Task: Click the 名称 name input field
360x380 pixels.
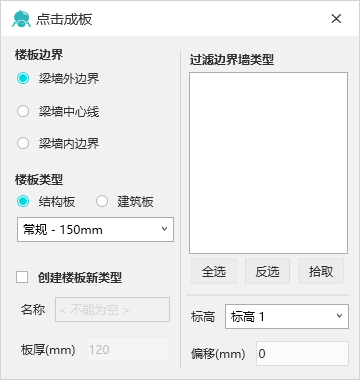Action: 112,310
